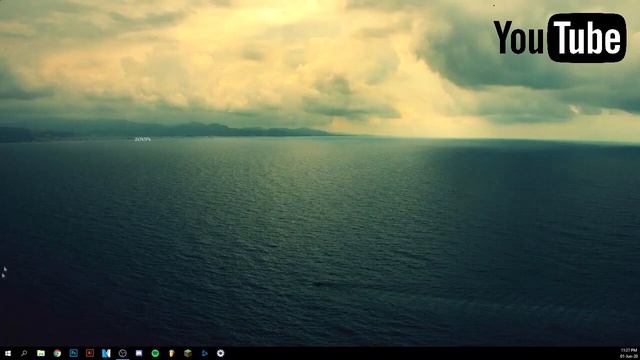Launch Google Chrome from taskbar
The height and width of the screenshot is (360, 640).
[x=57, y=353]
